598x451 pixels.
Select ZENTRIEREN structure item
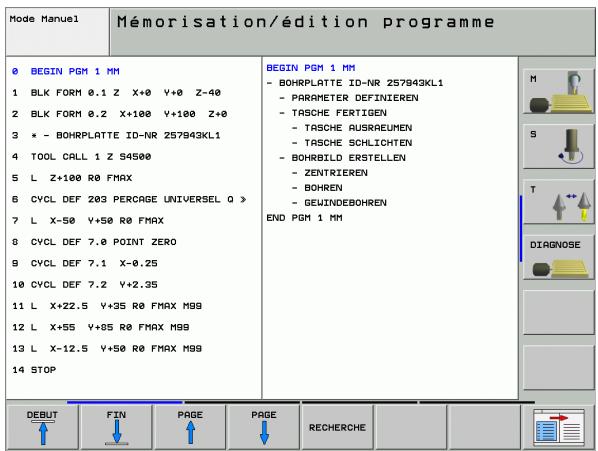click(336, 173)
